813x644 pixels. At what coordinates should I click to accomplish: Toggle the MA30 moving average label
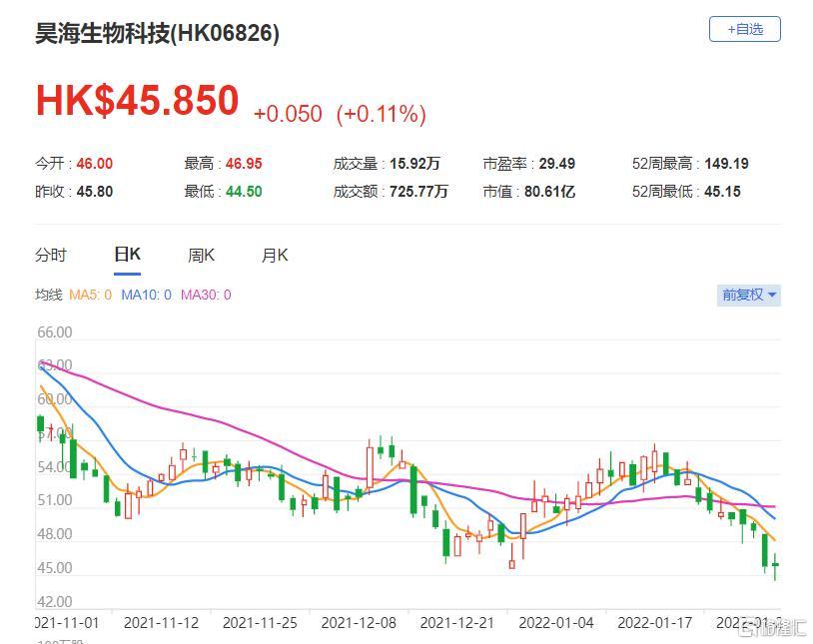coord(205,296)
